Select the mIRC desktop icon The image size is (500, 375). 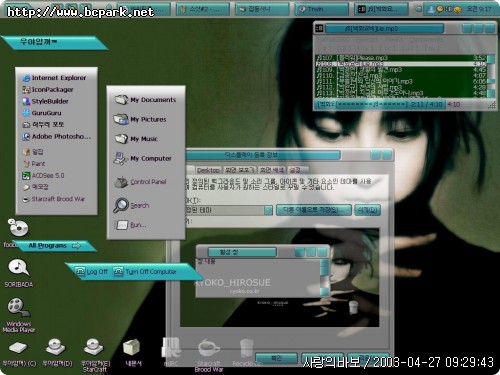pyautogui.click(x=171, y=352)
